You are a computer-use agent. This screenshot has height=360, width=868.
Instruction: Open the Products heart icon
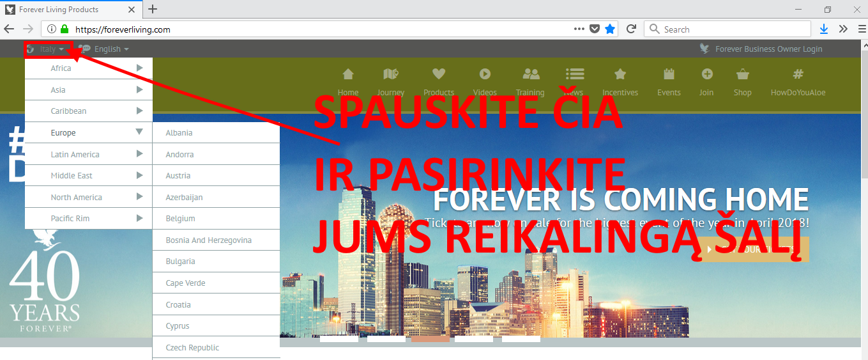[439, 74]
